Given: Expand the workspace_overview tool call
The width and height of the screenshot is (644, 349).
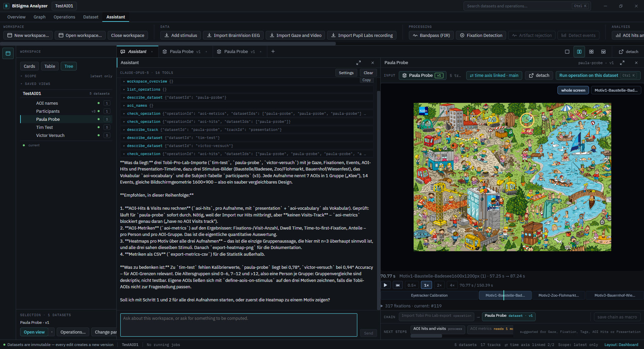Looking at the screenshot, I should (x=247, y=82).
